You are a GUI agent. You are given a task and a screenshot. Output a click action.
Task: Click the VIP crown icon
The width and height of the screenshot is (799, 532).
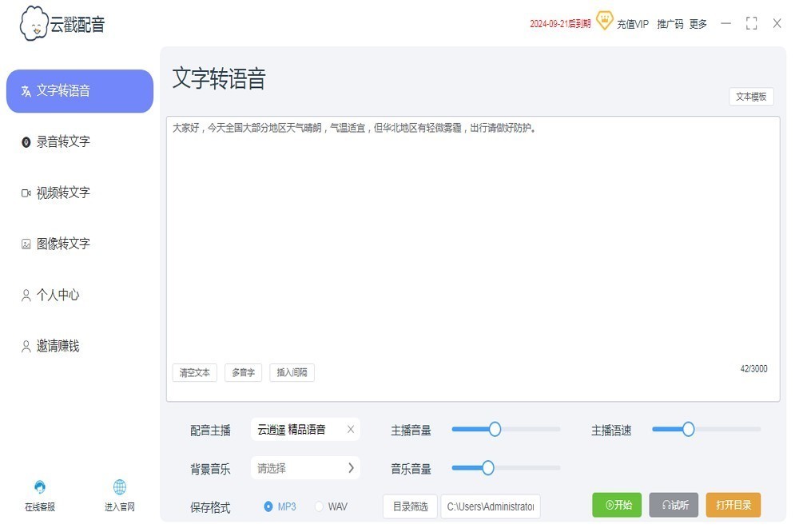pos(604,22)
